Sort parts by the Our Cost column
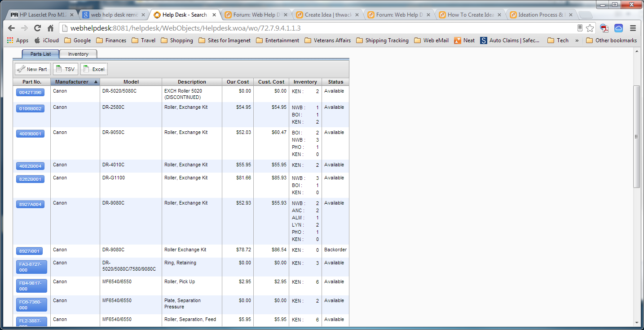Screen dimensions: 644x330 pyautogui.click(x=237, y=82)
